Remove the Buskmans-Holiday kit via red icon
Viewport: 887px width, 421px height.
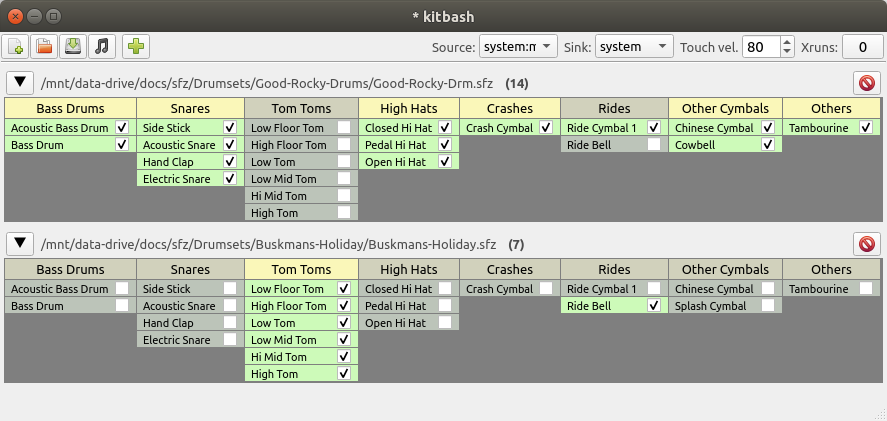pos(867,244)
